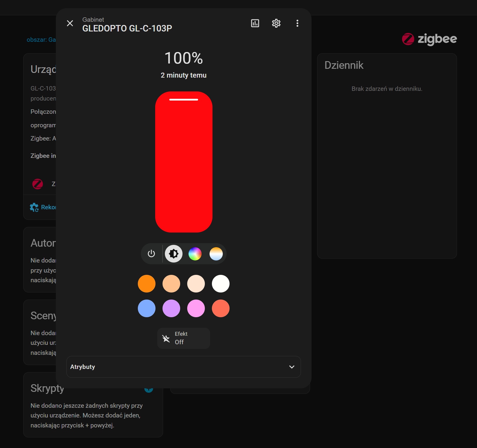Screen dimensions: 477x448
Task: Pick the blue favorite color
Action: (x=147, y=308)
